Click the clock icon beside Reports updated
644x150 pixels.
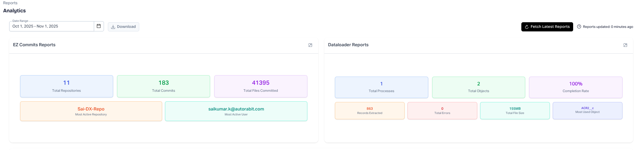[579, 27]
